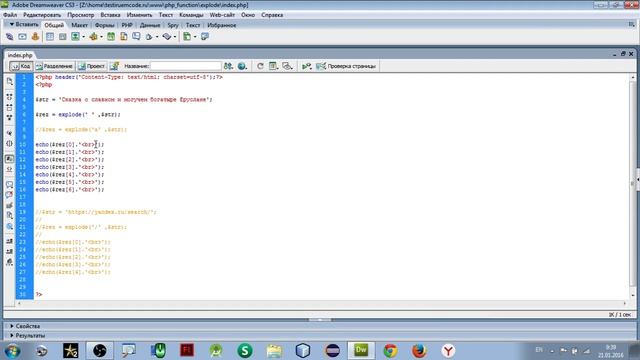Collapse Full Tag in coding toolbar
The image size is (640, 360).
[x=9, y=97]
